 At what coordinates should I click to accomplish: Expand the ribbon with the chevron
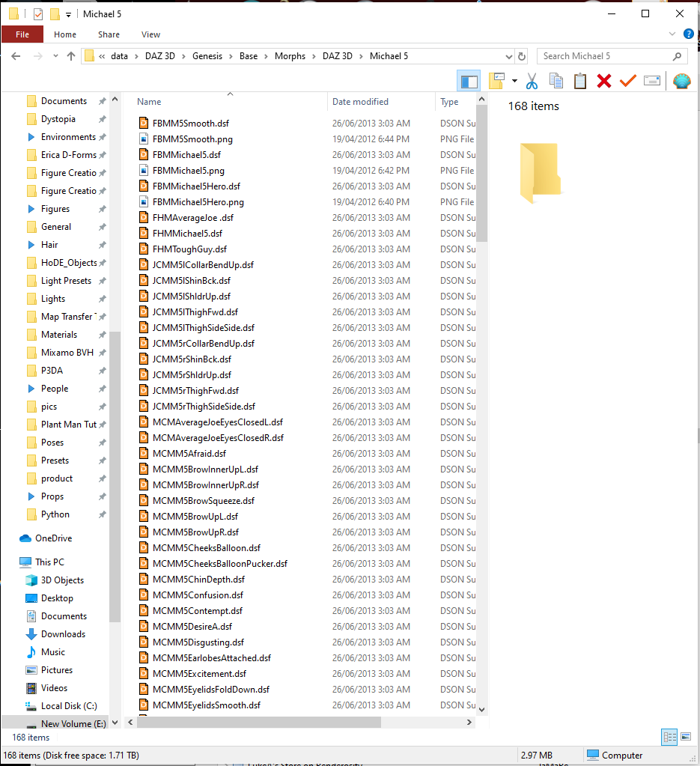point(672,34)
